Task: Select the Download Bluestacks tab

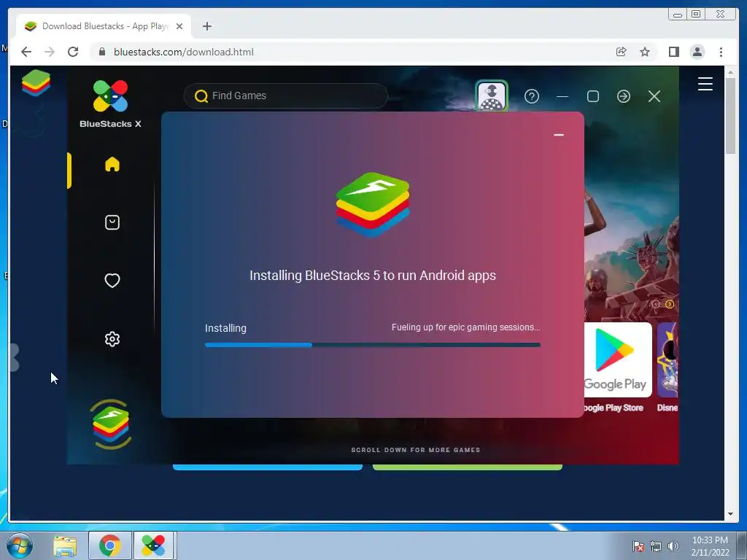Action: click(104, 26)
